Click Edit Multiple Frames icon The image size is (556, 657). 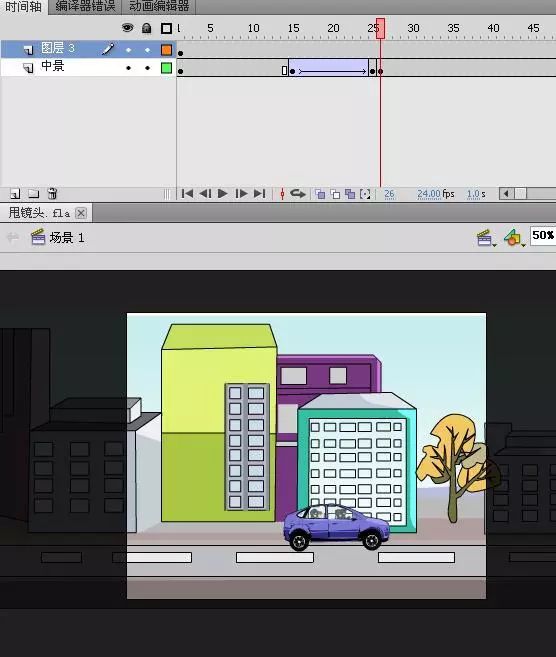[350, 194]
